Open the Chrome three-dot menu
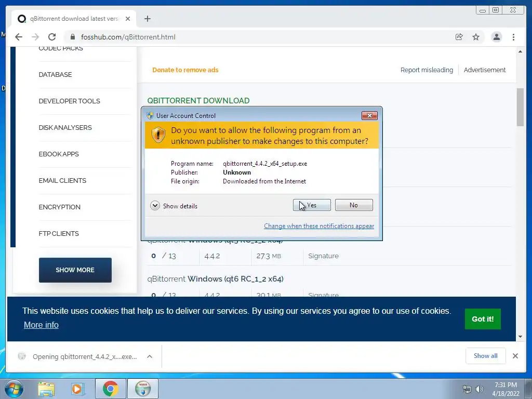The image size is (532, 399). tap(513, 37)
